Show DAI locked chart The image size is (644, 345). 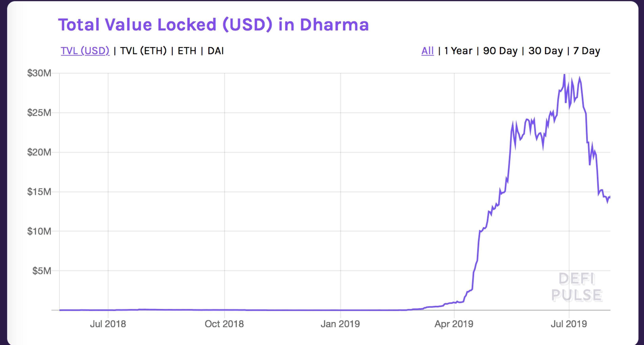[215, 51]
